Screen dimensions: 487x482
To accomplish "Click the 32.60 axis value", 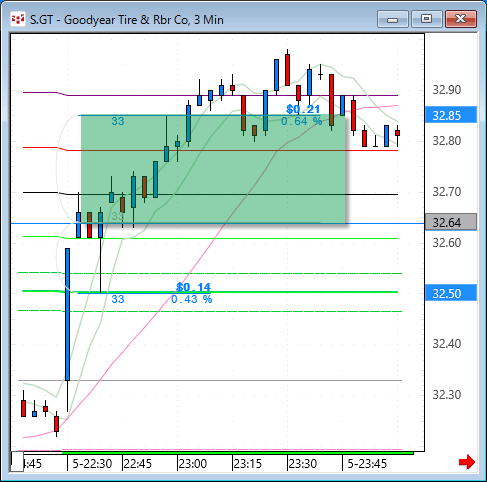I will [x=447, y=243].
